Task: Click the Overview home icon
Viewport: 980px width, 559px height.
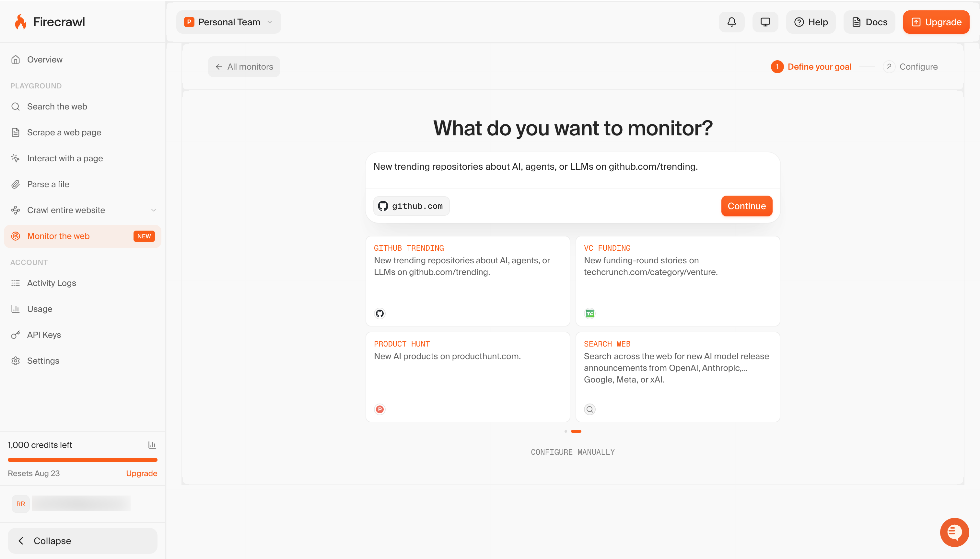Action: (x=15, y=60)
